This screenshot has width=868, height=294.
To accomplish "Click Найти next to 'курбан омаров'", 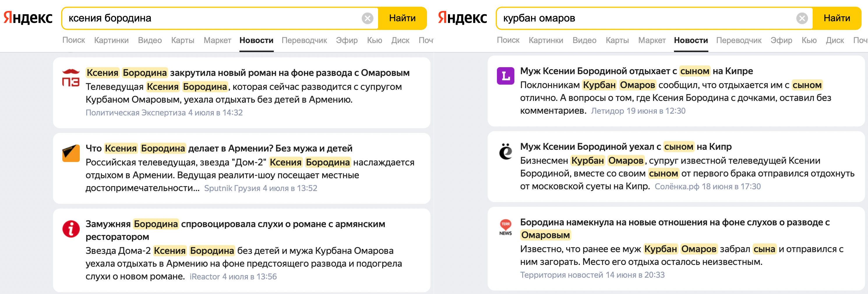I will click(837, 18).
